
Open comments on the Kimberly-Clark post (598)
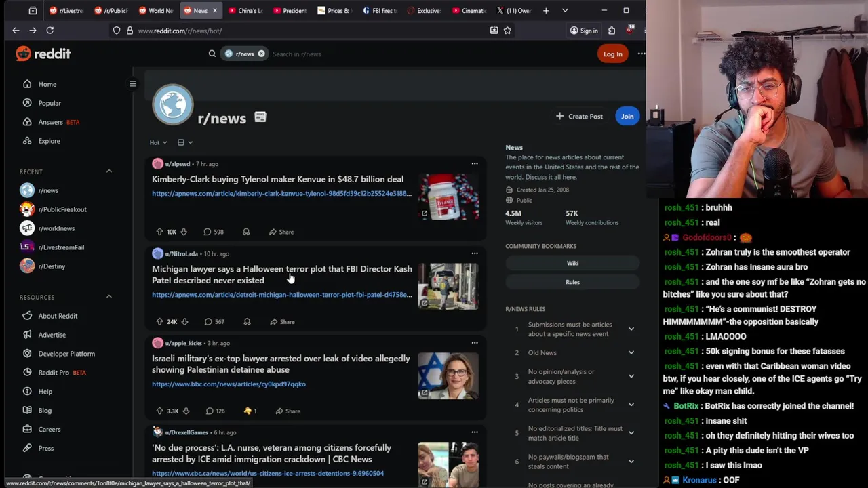pyautogui.click(x=214, y=232)
